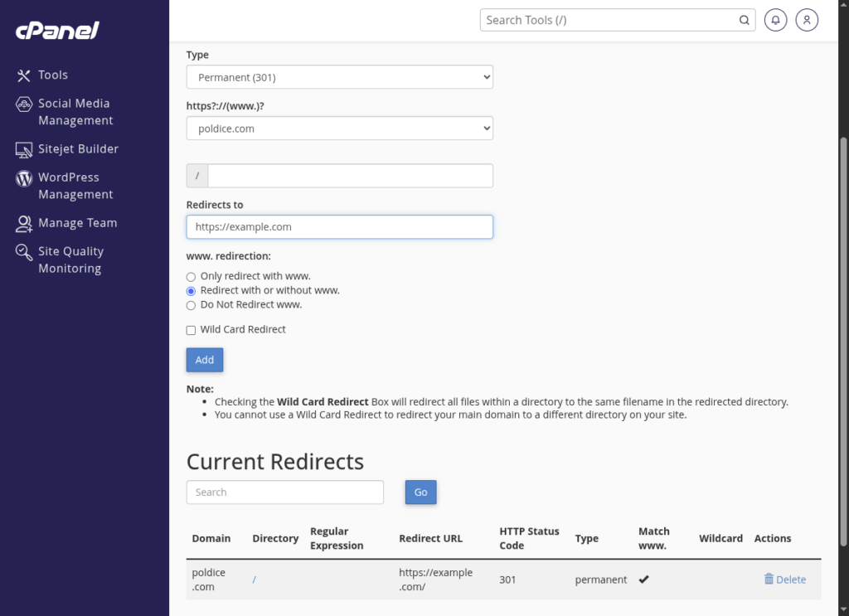
Task: Click the notifications bell icon
Action: coord(775,20)
